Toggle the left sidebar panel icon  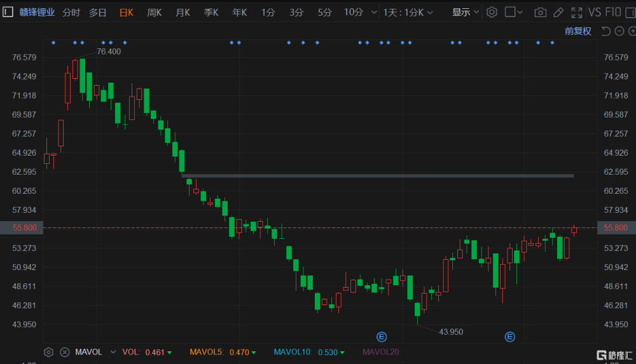click(x=8, y=12)
